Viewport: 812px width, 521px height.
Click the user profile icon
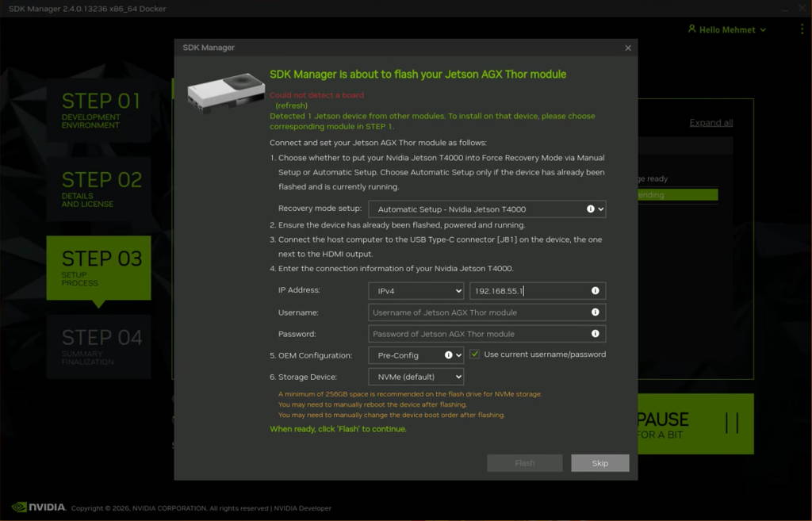[691, 29]
